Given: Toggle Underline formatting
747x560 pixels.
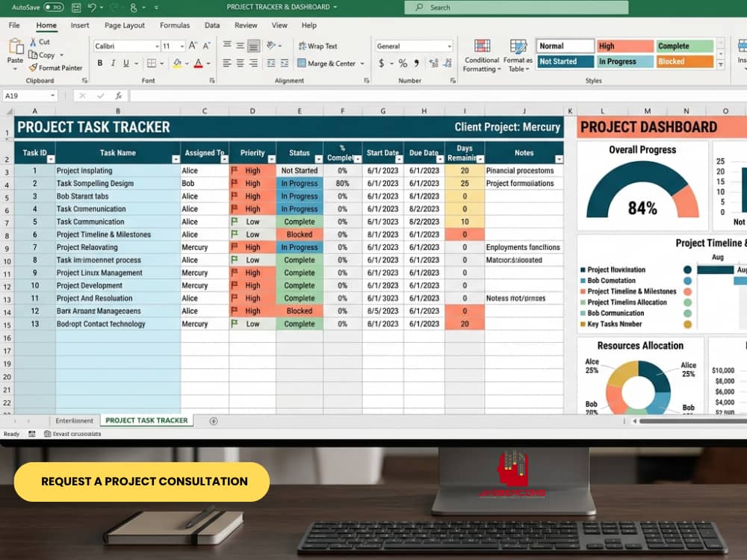Looking at the screenshot, I should 125,63.
